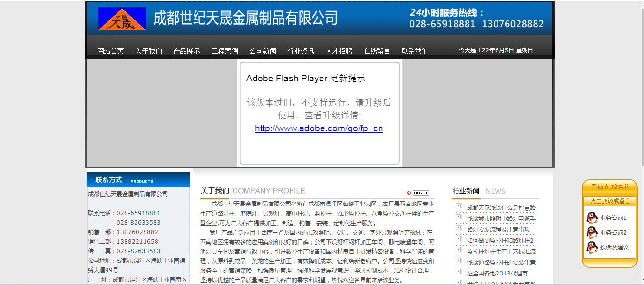Open 行业资讯 navigation item
The image size is (644, 285).
[x=301, y=51]
